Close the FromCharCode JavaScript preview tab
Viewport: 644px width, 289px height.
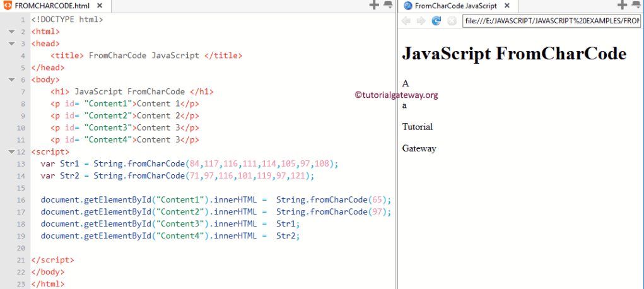tap(507, 6)
